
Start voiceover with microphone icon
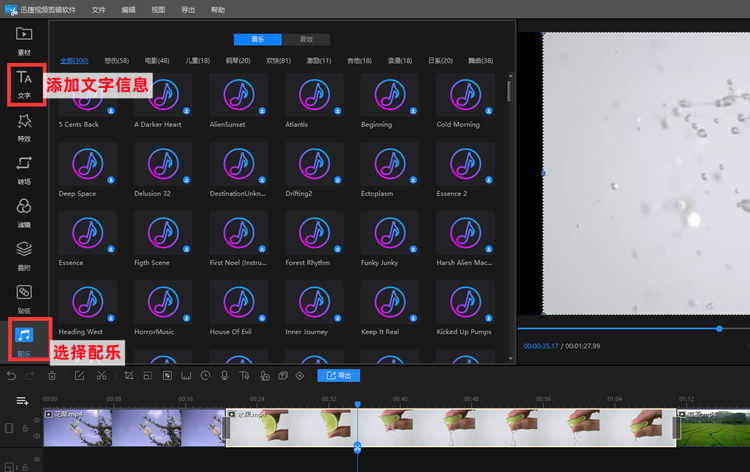[224, 376]
